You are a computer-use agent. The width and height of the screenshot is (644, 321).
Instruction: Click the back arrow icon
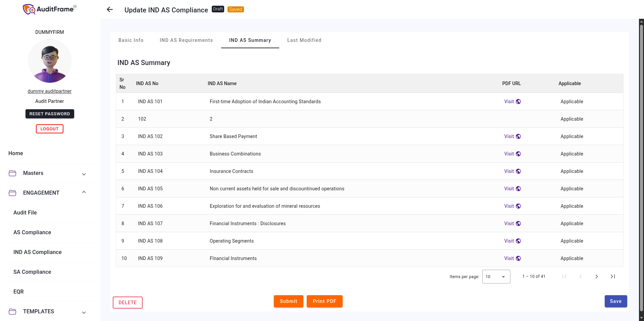[110, 10]
